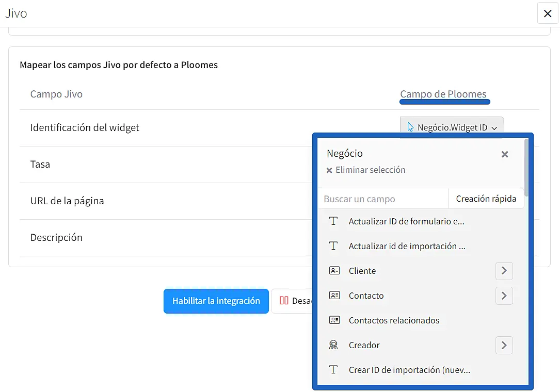Click the card icon beside Contactos relacionados
This screenshot has height=392, width=560.
point(334,320)
